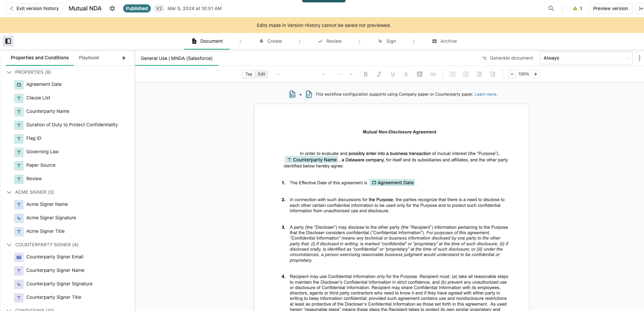Increase paragraph indent
Image resolution: width=644 pixels, height=311 pixels.
(493, 74)
